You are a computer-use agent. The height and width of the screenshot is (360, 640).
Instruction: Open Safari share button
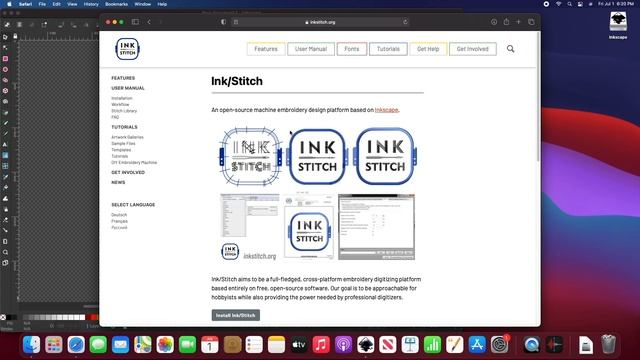click(x=506, y=22)
